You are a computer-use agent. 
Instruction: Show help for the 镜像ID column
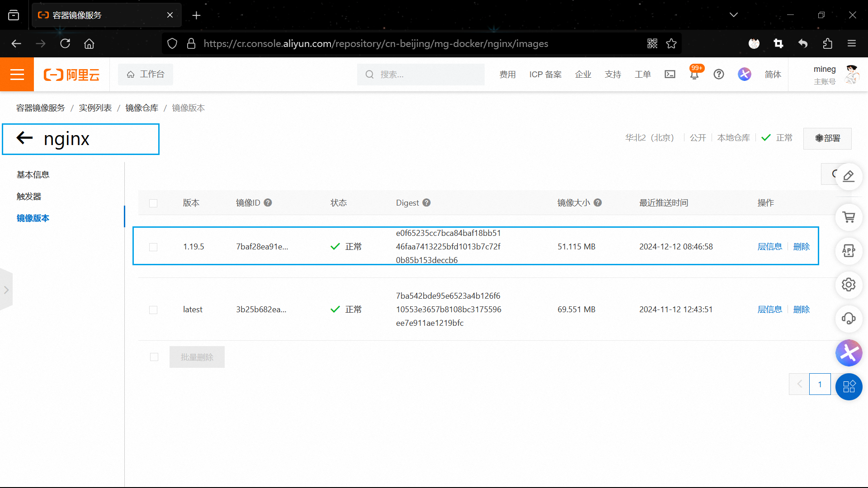point(268,203)
